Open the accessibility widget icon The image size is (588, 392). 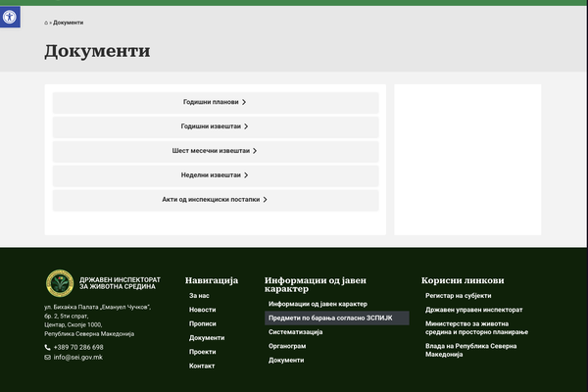[x=10, y=17]
